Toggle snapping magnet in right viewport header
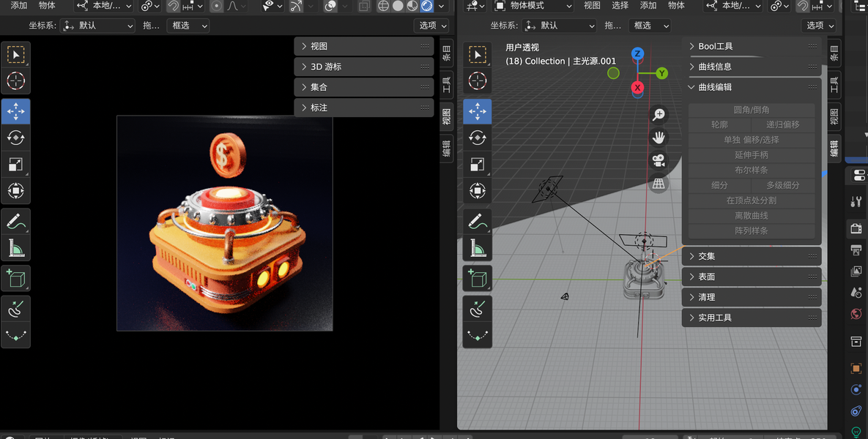This screenshot has height=439, width=868. coord(802,6)
